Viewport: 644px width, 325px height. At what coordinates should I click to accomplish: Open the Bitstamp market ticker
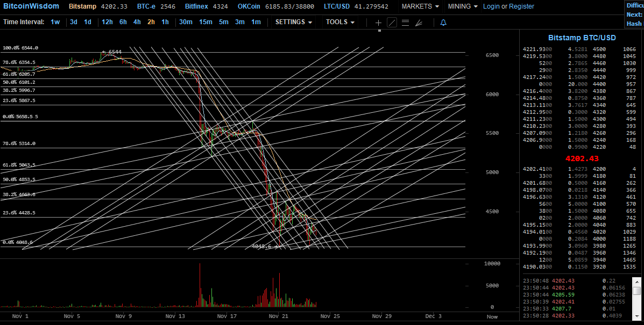click(98, 6)
